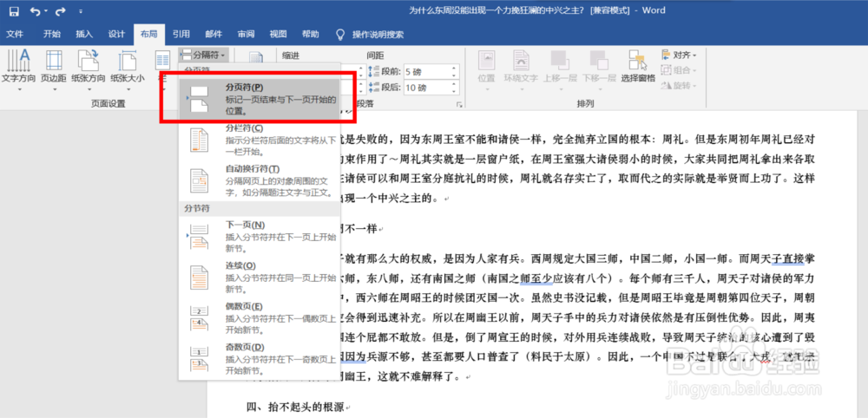
Task: Open the 环绕文字 wrap text menu
Action: point(520,71)
